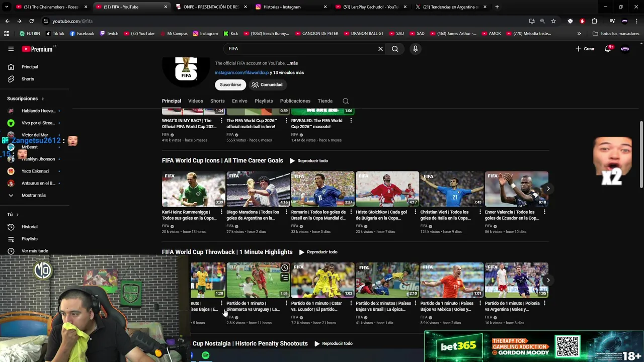Subscribe with Suscribirse button
The width and height of the screenshot is (644, 362).
click(230, 85)
